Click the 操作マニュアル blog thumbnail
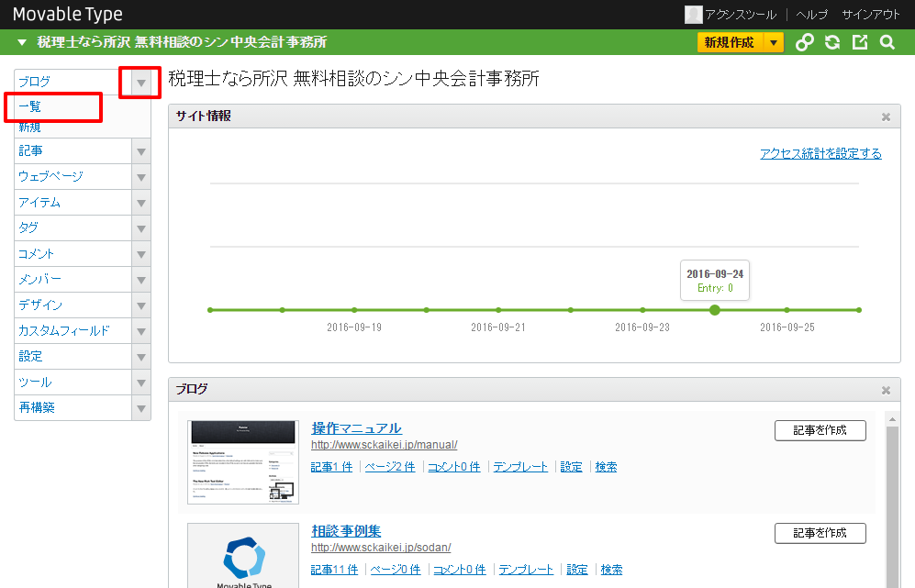The width and height of the screenshot is (915, 588). pos(243,462)
